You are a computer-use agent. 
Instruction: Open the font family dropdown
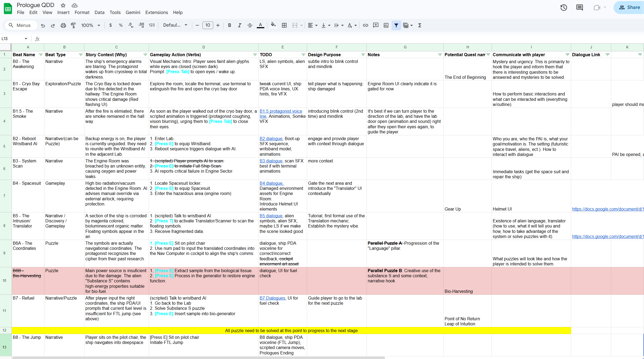175,25
